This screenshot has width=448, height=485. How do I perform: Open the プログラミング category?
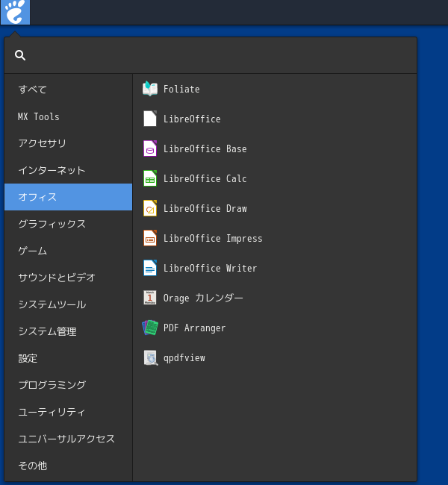tap(69, 385)
